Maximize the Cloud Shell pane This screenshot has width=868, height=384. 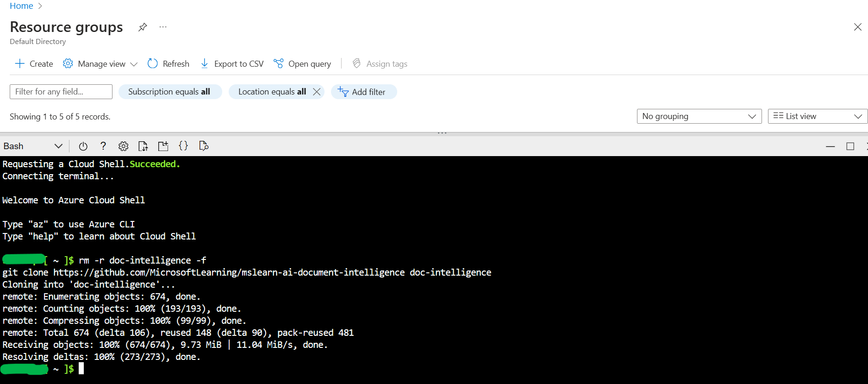(850, 146)
